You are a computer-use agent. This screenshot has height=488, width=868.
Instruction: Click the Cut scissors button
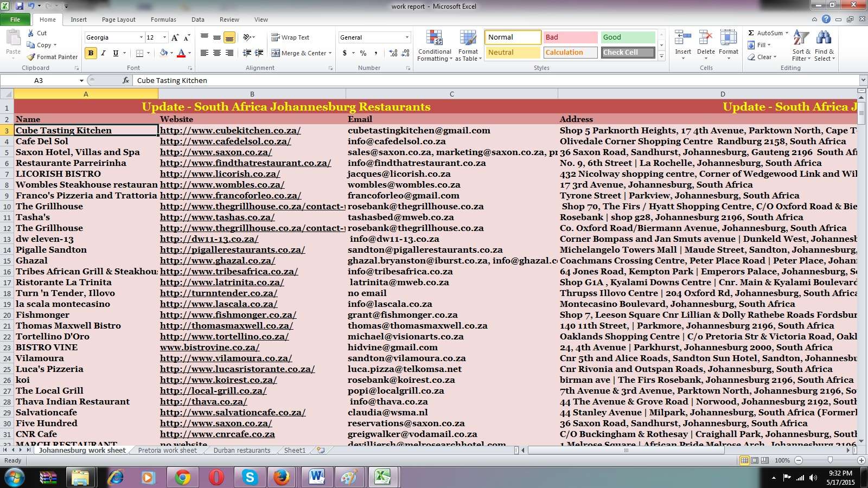(37, 33)
